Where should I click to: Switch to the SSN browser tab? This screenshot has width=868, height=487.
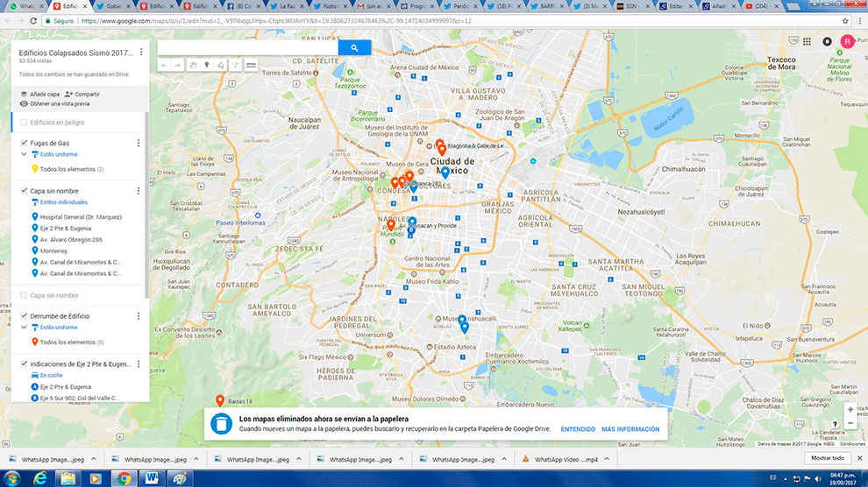[x=633, y=7]
